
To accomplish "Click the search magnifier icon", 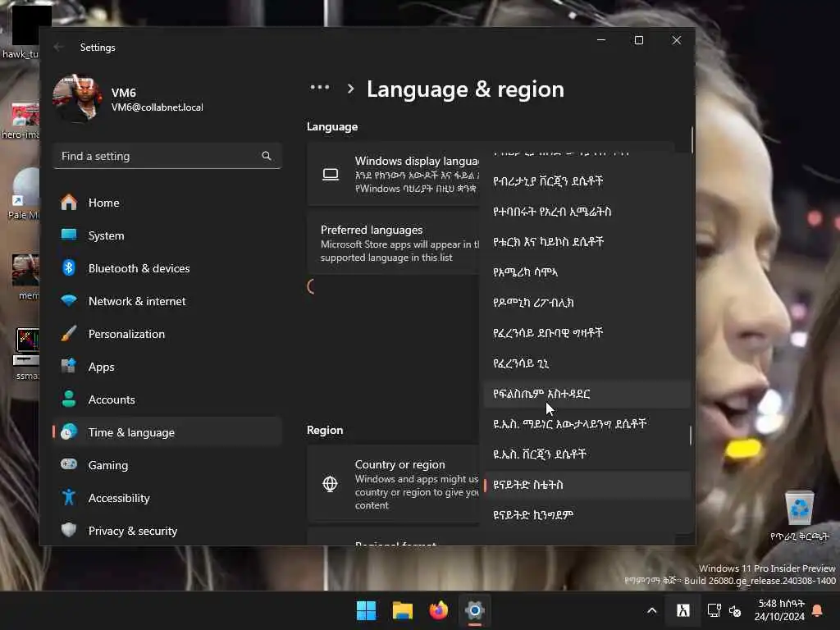I will tap(267, 156).
